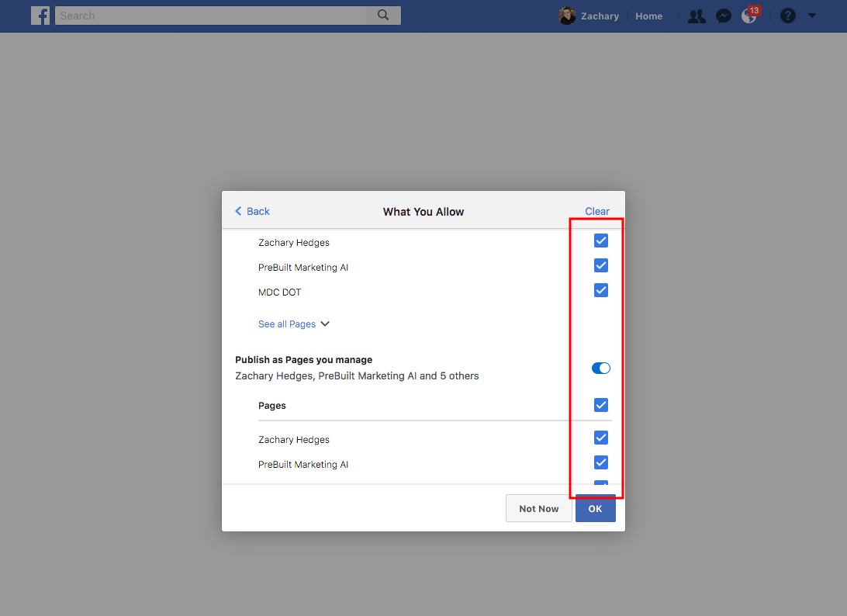Screen dimensions: 847x616
Task: Open the Help question mark icon
Action: pyautogui.click(x=787, y=16)
